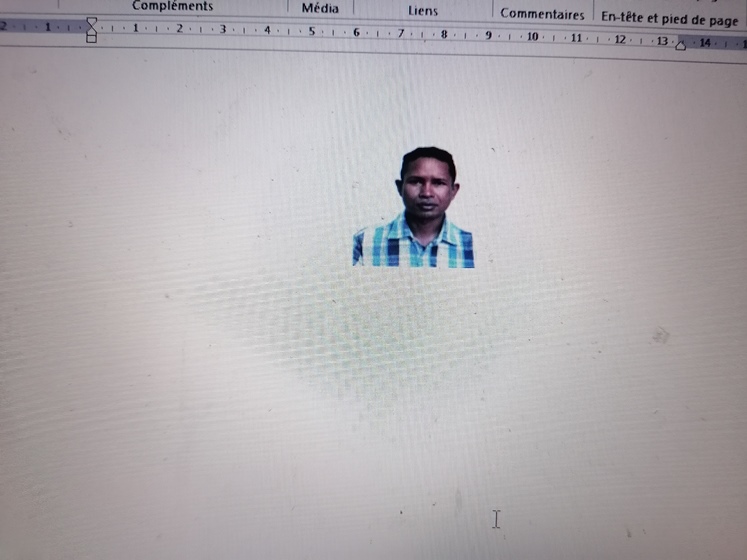
Task: Click the Commentaires ribbon group label
Action: point(542,14)
